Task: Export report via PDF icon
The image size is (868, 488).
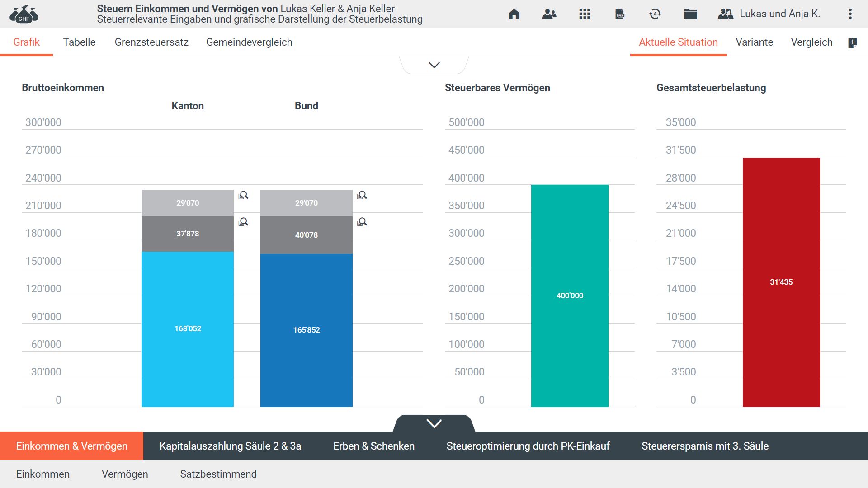Action: coord(620,14)
